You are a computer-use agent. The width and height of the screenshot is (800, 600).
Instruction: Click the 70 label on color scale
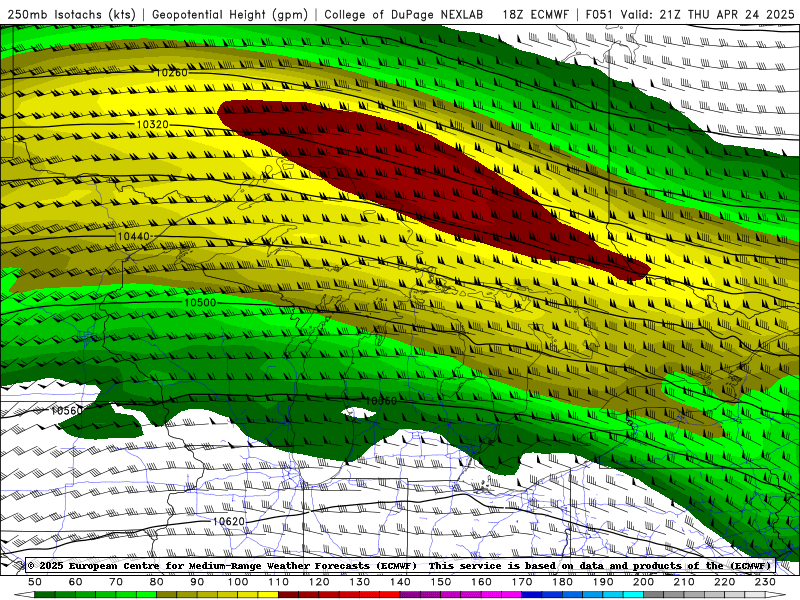[116, 582]
